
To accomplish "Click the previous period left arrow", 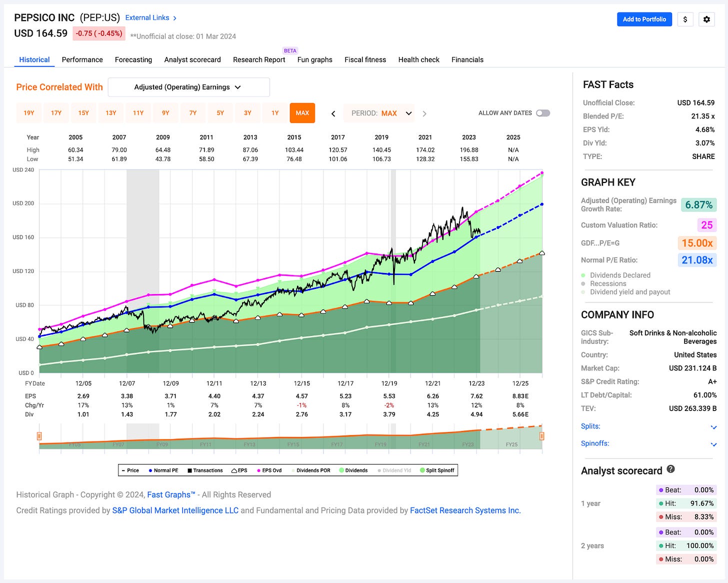I will [x=333, y=113].
